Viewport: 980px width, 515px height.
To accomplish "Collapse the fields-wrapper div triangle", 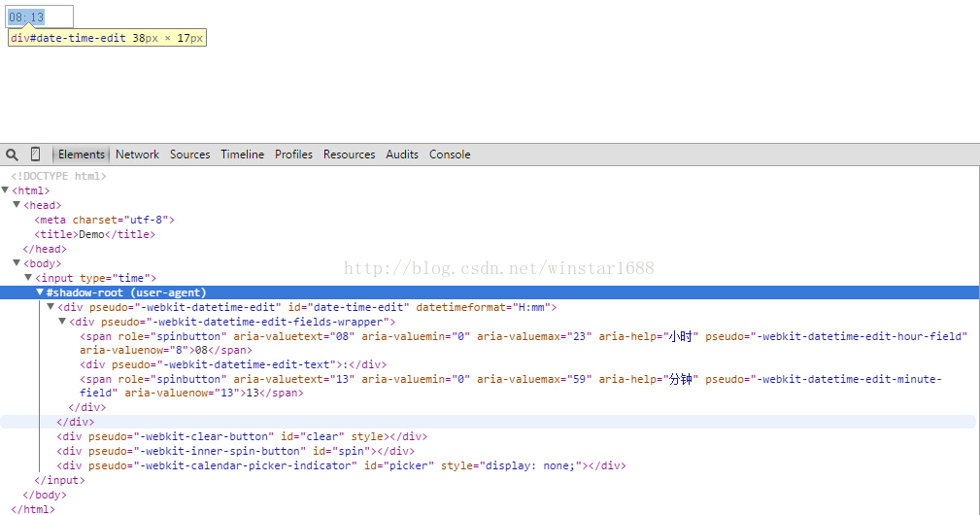I will pos(62,322).
